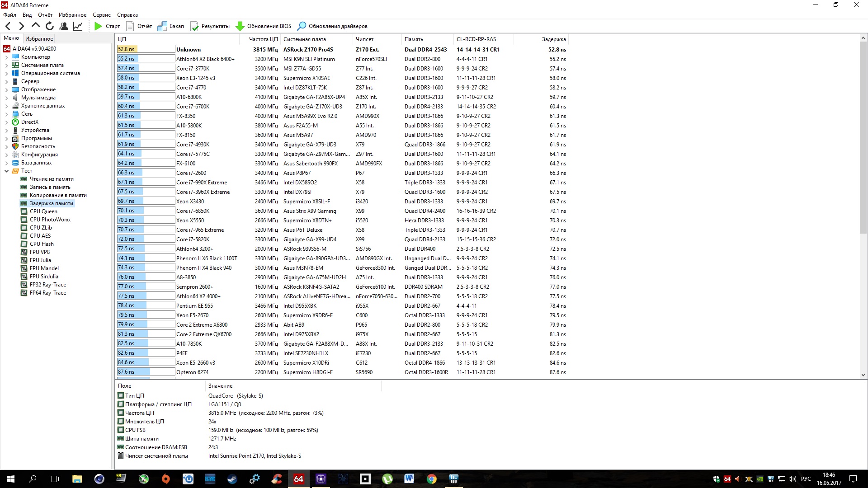The height and width of the screenshot is (488, 868).
Task: Open Google Chrome from the taskbar
Action: (x=431, y=479)
